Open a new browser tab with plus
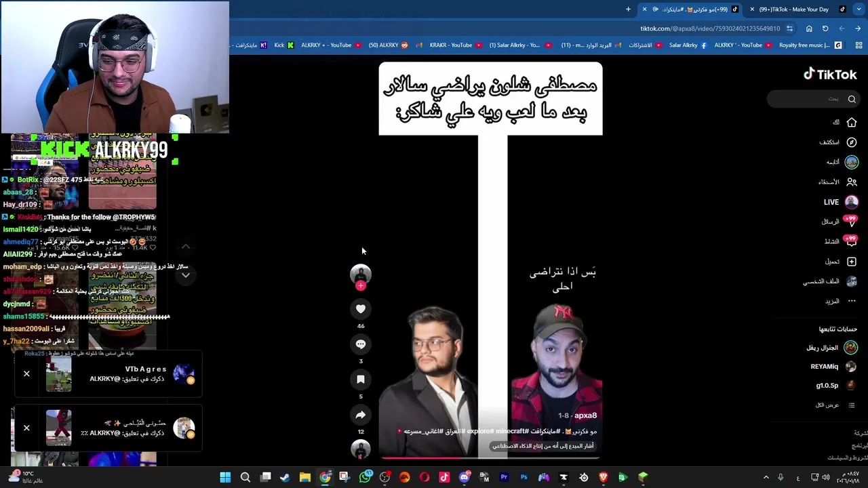This screenshot has width=868, height=488. click(628, 9)
